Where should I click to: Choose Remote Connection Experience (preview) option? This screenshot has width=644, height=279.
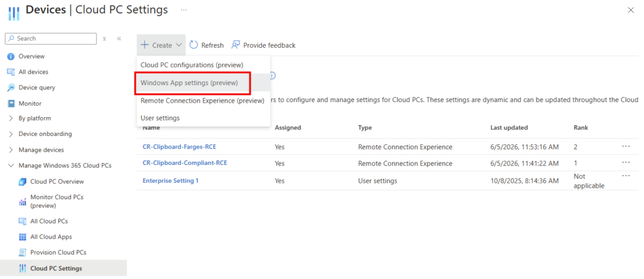point(202,101)
